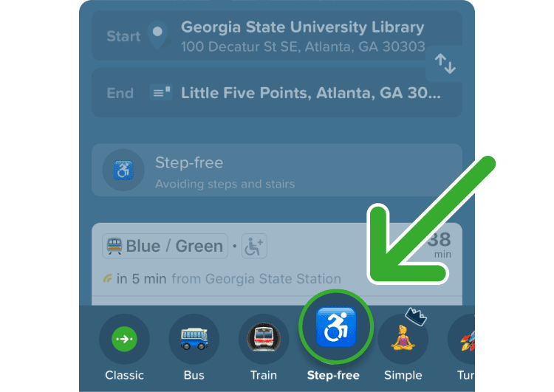Select the Train route mode icon
554x392 pixels.
point(264,339)
